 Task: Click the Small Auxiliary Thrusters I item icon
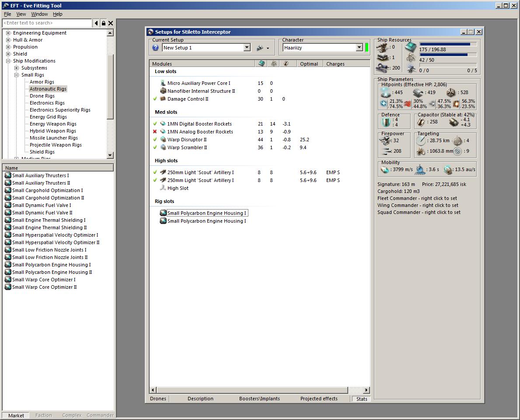[x=8, y=175]
